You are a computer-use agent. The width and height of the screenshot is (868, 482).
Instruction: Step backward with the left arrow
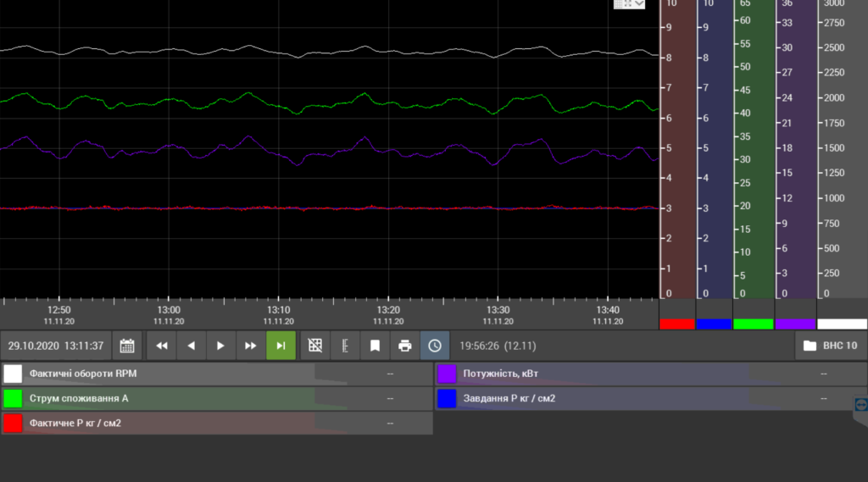click(191, 346)
